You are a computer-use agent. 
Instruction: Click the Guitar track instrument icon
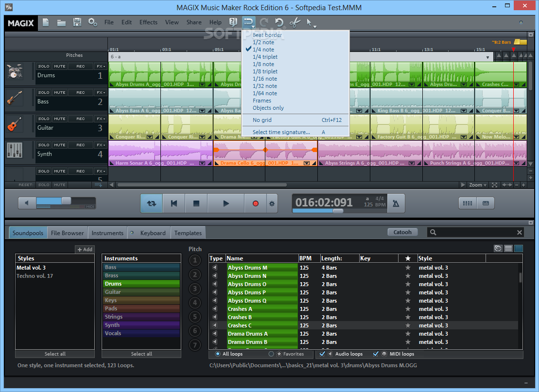pyautogui.click(x=15, y=124)
